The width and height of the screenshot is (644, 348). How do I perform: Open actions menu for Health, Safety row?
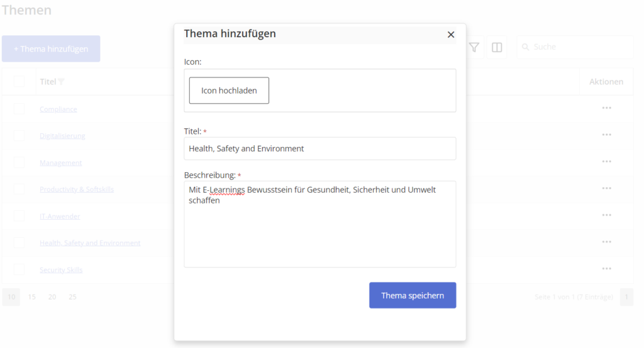[x=607, y=242]
